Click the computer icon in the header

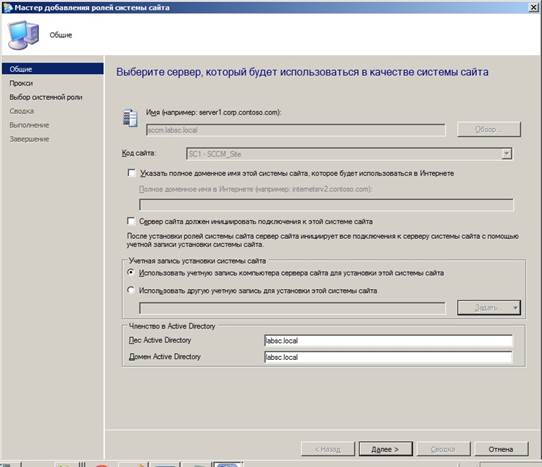24,35
